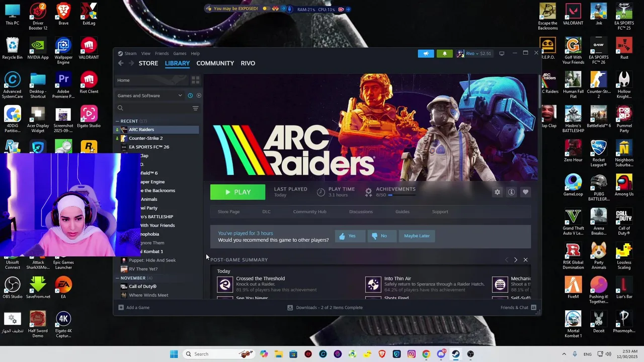
Task: Click the library search field
Action: [153, 108]
